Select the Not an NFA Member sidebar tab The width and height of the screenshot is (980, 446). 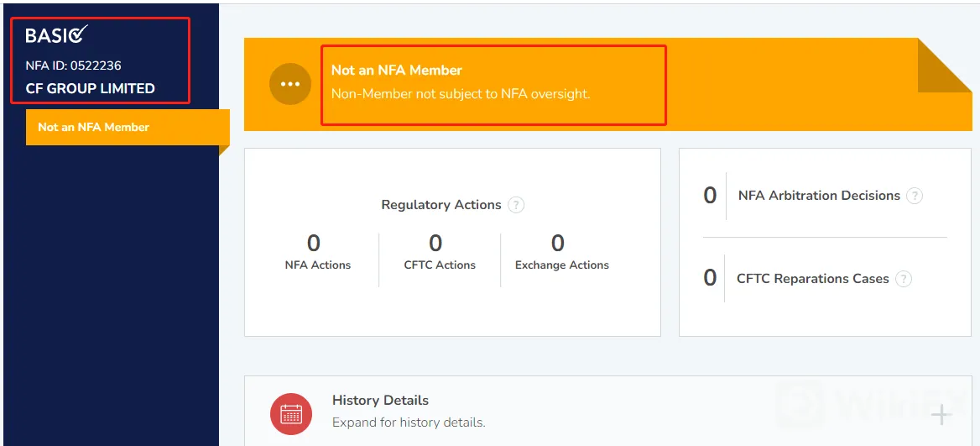[x=128, y=127]
